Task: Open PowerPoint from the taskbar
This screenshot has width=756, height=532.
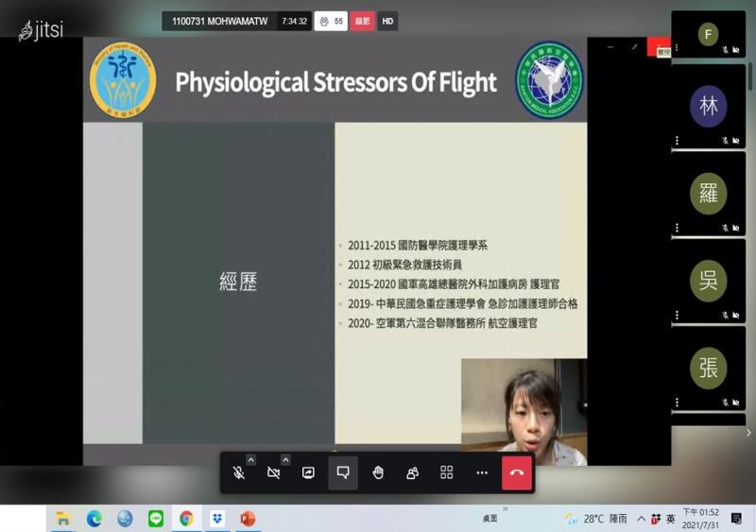Action: [x=248, y=518]
